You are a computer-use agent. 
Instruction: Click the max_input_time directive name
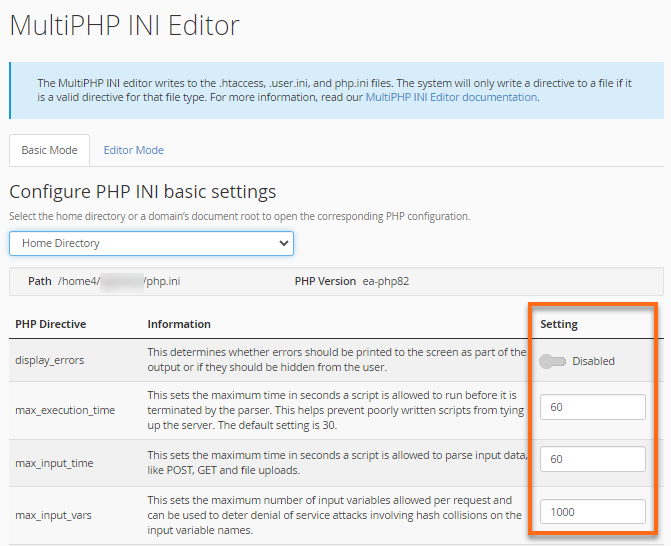pyautogui.click(x=54, y=463)
